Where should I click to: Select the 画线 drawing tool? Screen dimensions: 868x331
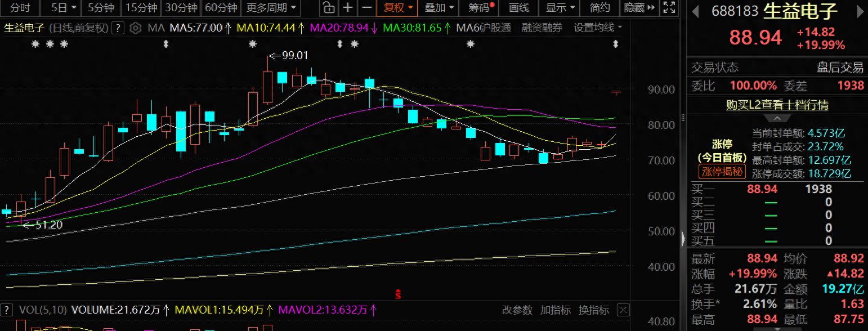pyautogui.click(x=518, y=8)
